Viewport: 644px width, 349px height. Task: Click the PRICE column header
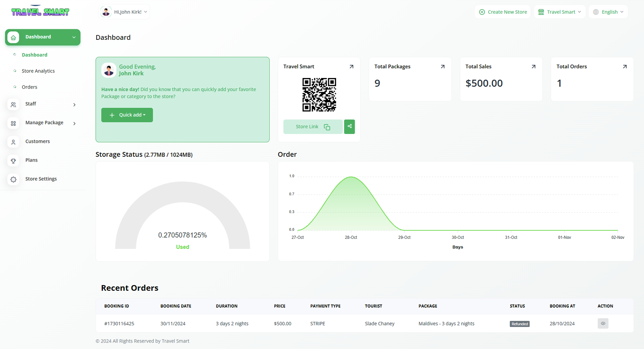coord(280,306)
